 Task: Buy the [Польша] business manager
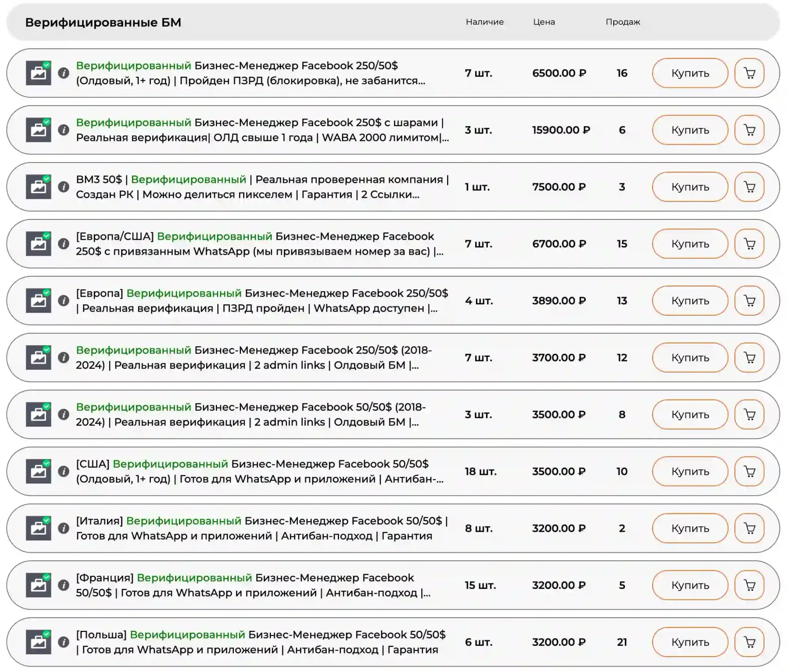tap(690, 642)
